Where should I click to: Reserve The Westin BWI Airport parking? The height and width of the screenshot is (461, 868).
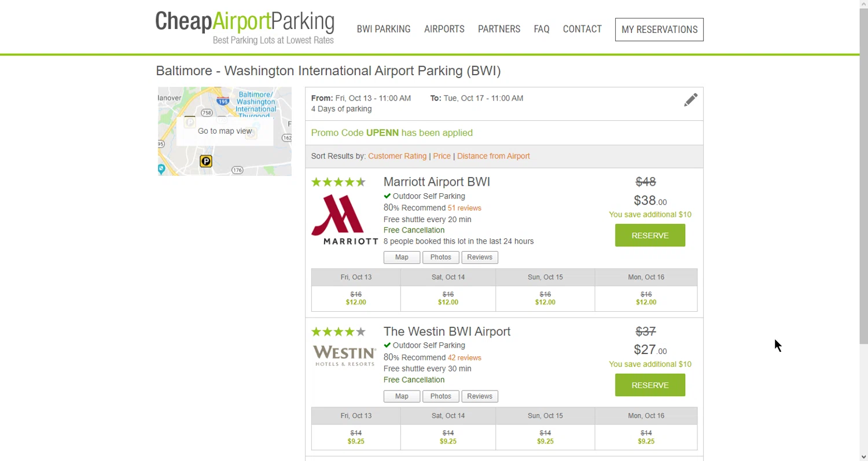[x=650, y=385]
